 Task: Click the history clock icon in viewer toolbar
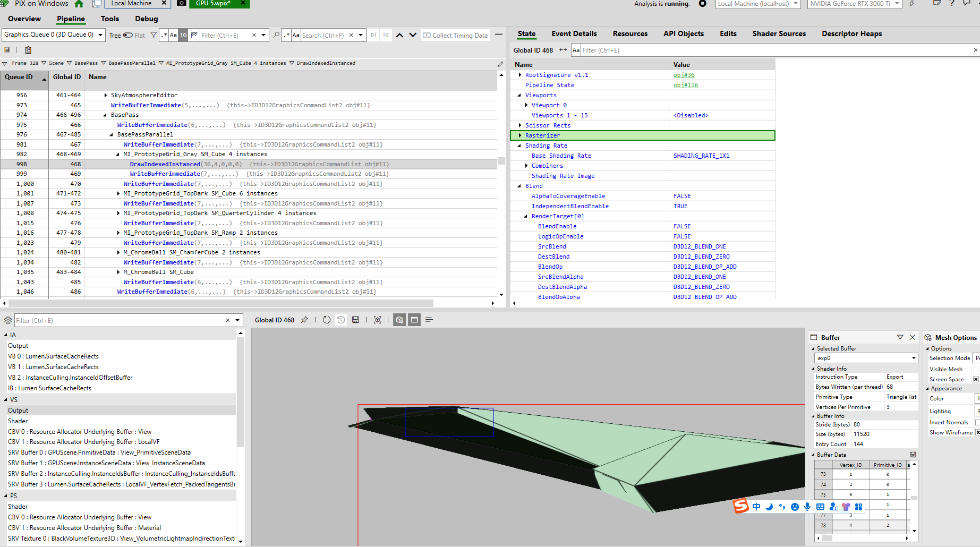click(x=341, y=320)
